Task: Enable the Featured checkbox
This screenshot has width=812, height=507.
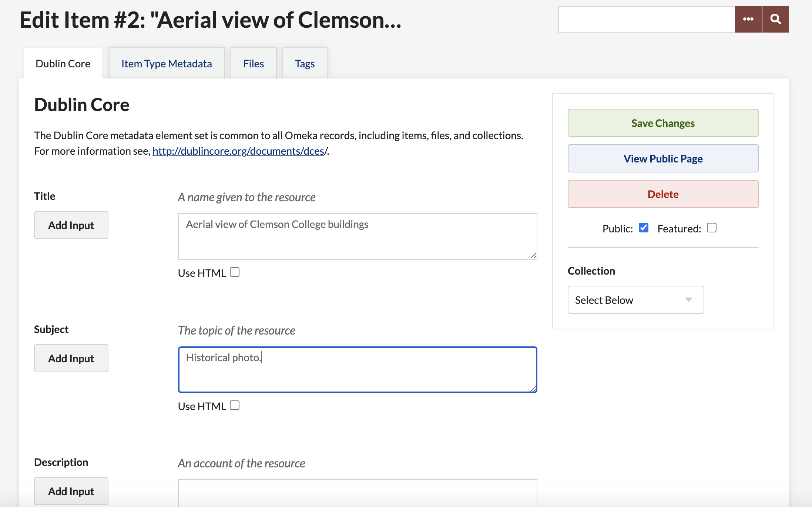Action: tap(711, 228)
